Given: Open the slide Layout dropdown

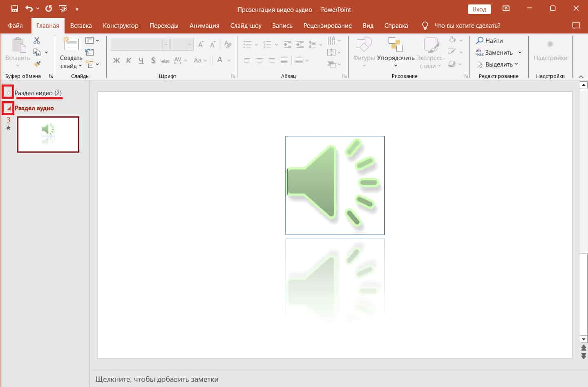Looking at the screenshot, I should (x=92, y=40).
